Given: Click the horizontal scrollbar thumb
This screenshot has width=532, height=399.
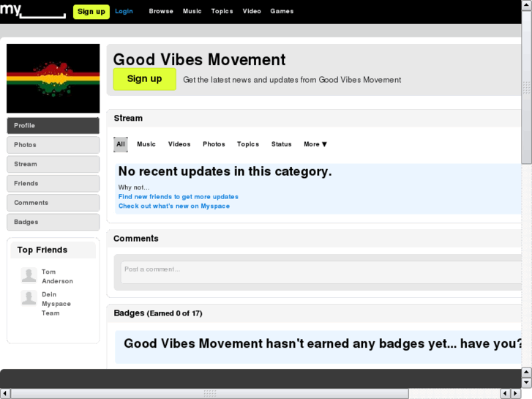Looking at the screenshot, I should (210, 394).
